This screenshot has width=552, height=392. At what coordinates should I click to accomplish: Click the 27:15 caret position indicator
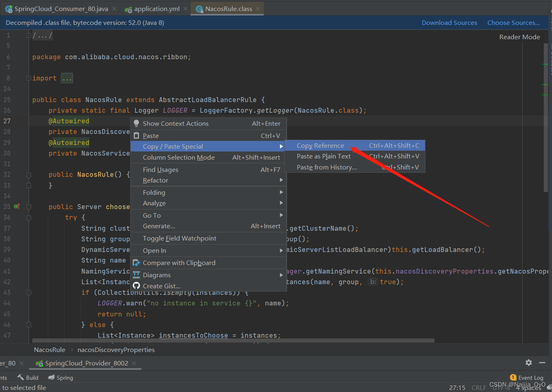(x=457, y=388)
